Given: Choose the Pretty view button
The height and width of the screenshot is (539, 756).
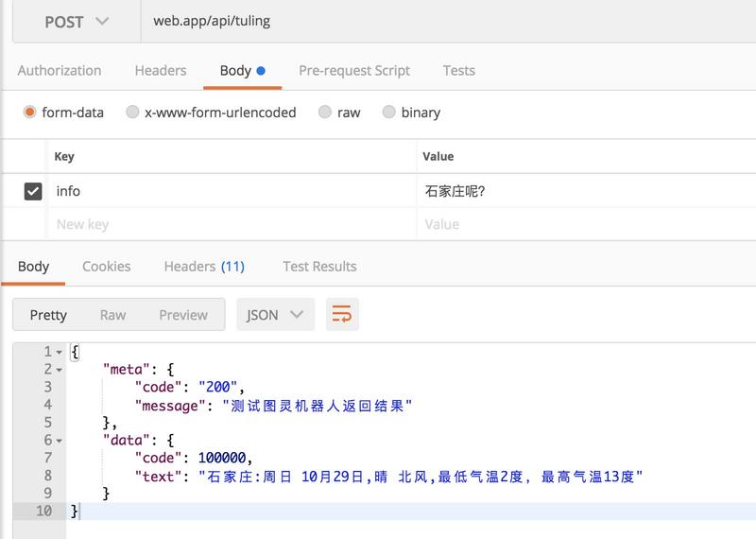Looking at the screenshot, I should pos(48,315).
